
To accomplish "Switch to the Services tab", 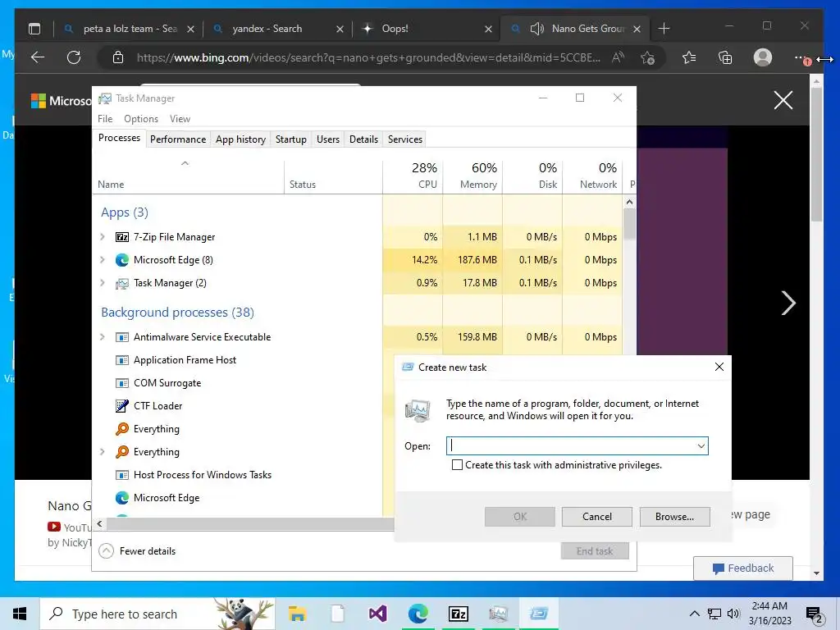I will click(x=405, y=139).
